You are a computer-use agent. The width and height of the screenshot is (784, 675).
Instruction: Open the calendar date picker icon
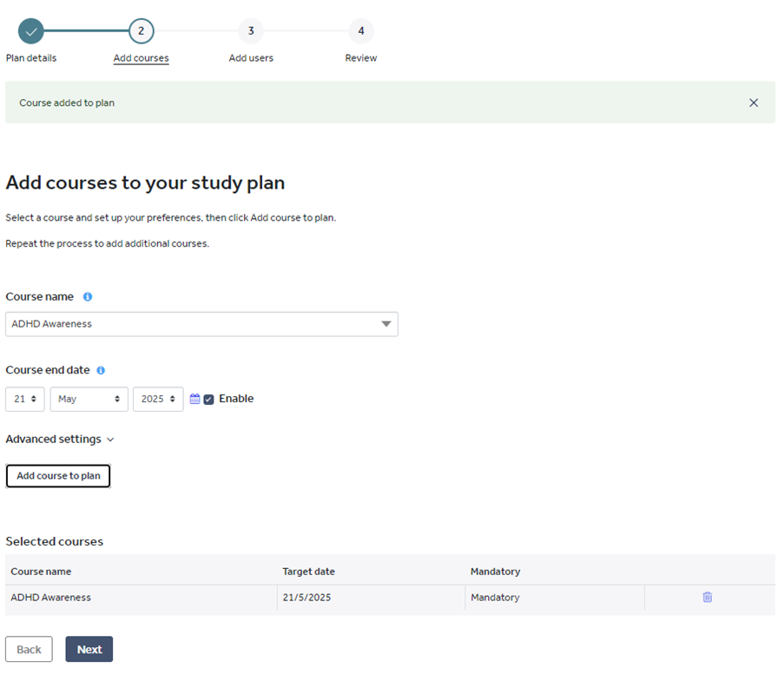point(194,398)
